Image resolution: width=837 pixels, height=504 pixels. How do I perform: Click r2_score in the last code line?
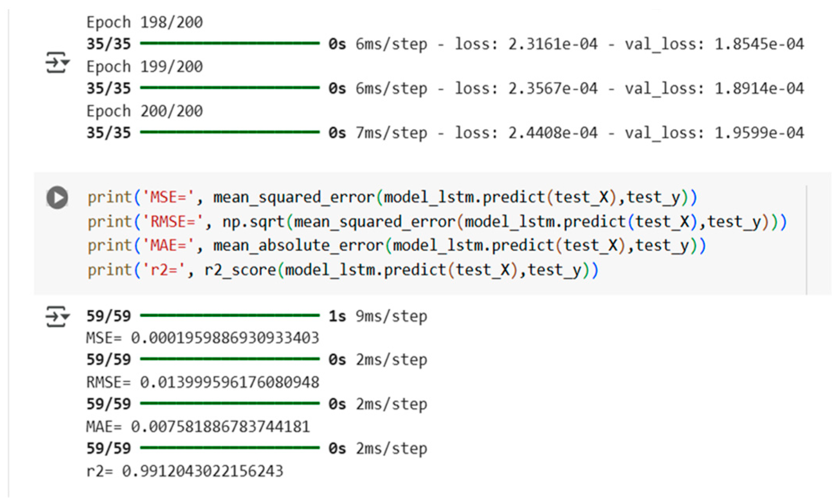point(240,270)
